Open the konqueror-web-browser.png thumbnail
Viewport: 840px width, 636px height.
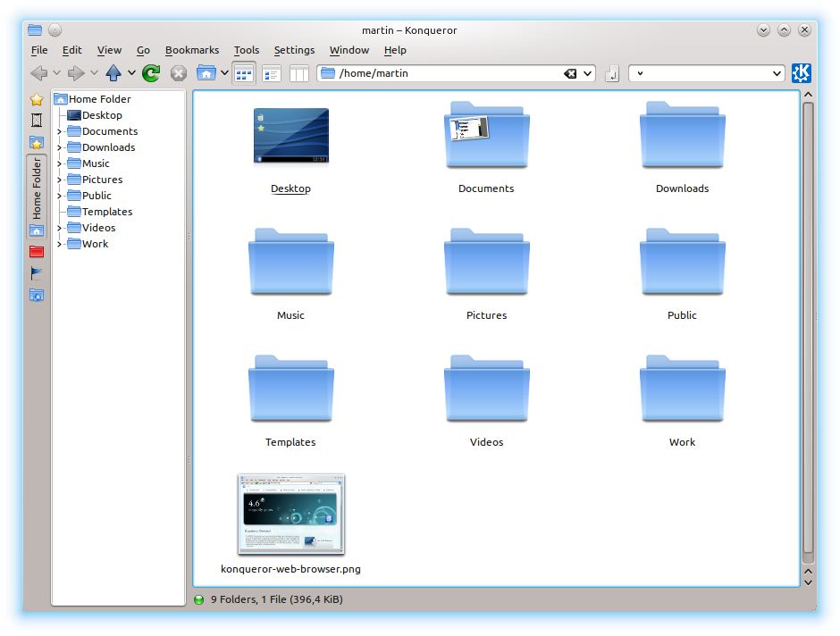[290, 513]
